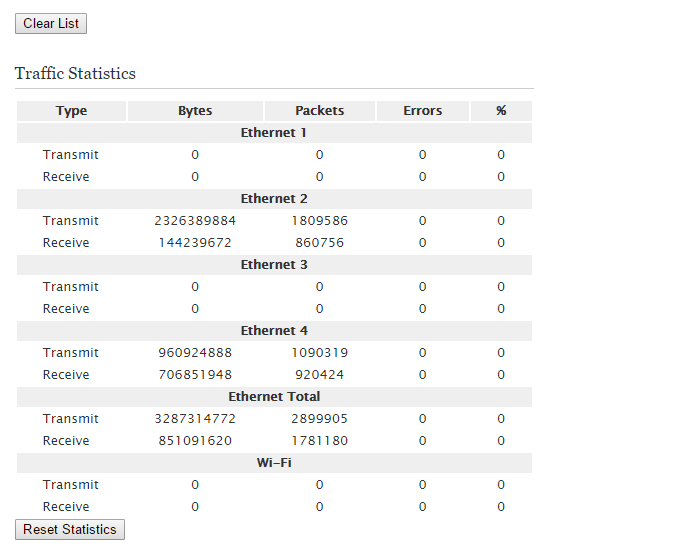Click Ethernet 4 transmit bytes value 960924888

(x=195, y=353)
